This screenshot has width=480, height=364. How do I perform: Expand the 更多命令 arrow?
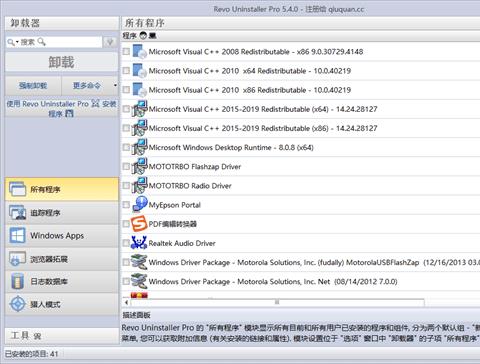(x=115, y=85)
